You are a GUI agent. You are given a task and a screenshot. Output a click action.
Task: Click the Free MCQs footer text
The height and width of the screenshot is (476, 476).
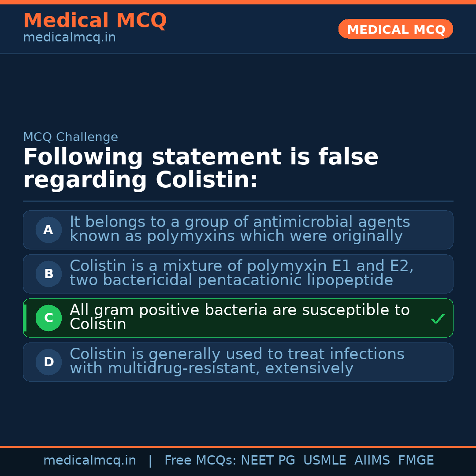200,461
